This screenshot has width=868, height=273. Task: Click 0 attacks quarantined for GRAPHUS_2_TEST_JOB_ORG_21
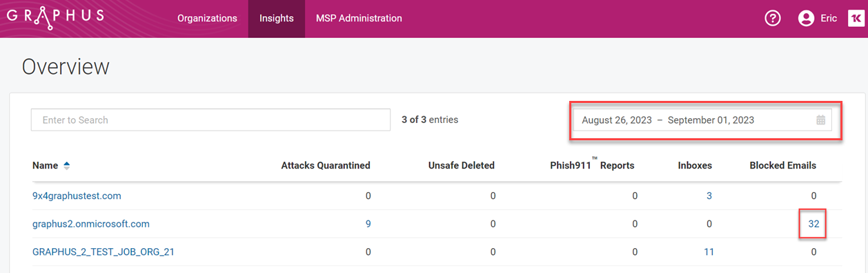click(368, 252)
